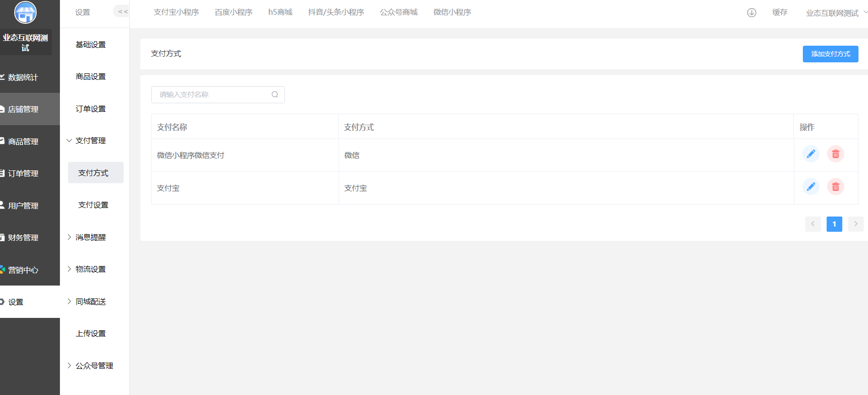The height and width of the screenshot is (395, 868).
Task: Switch to h5商城 tab
Action: click(x=280, y=12)
